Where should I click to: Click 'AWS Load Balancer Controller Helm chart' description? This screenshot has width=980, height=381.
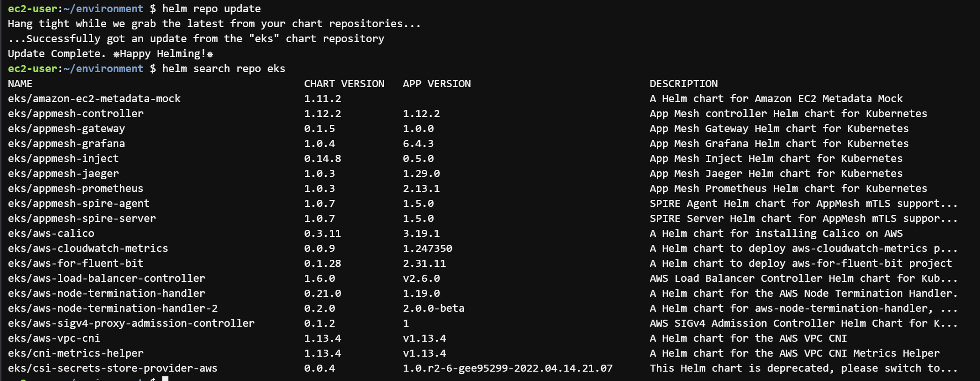click(804, 278)
